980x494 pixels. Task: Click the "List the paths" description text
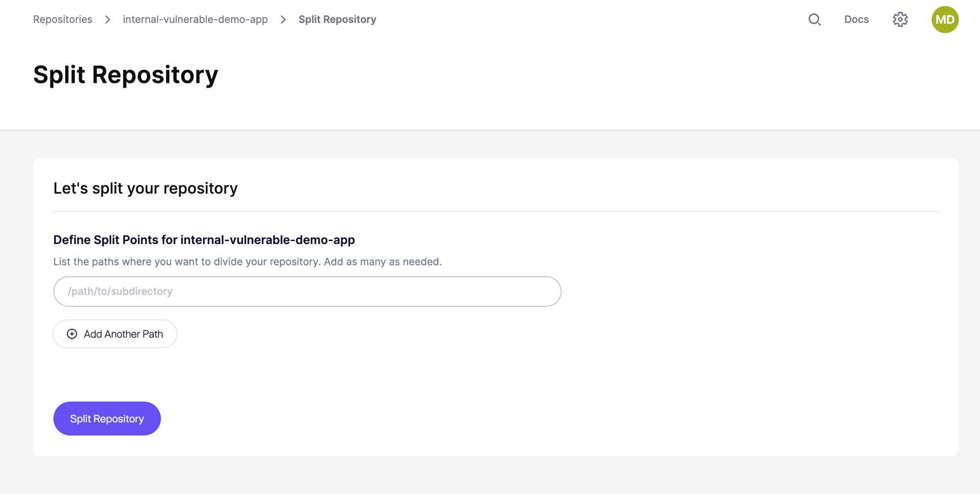(247, 262)
